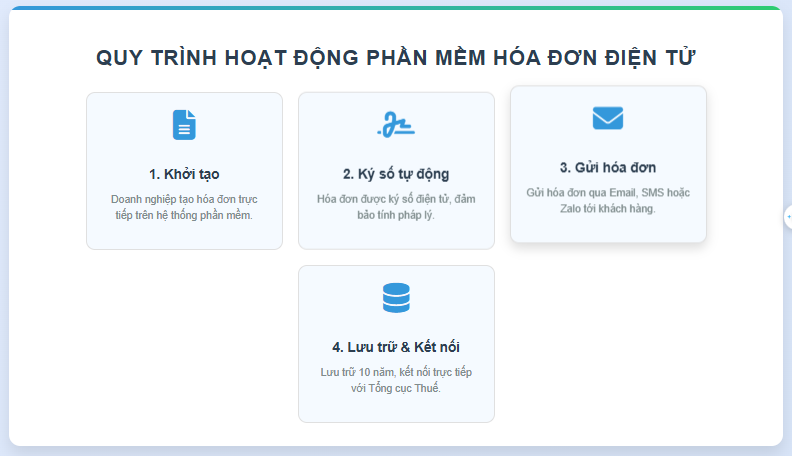Click text 'Doanh nghiệp tạo hóa đơn trực tiếp'
Screen dimensions: 792x456
[184, 207]
